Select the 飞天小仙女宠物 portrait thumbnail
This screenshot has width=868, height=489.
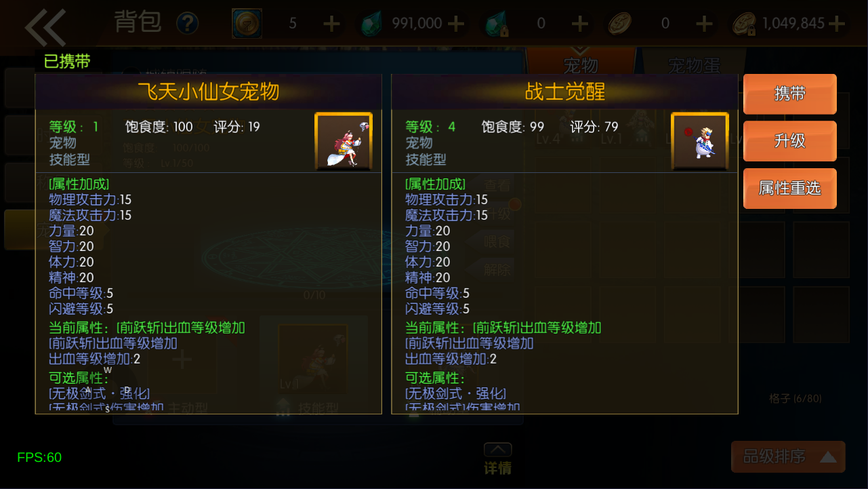344,142
